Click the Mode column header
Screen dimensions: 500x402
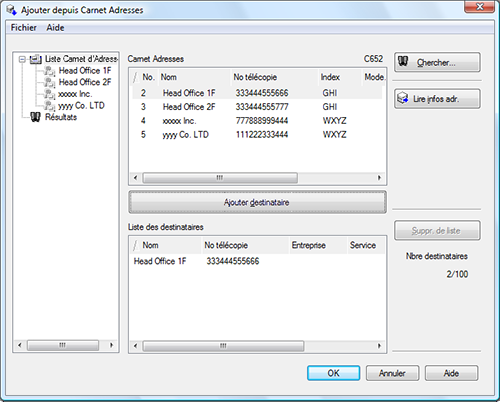(x=374, y=77)
